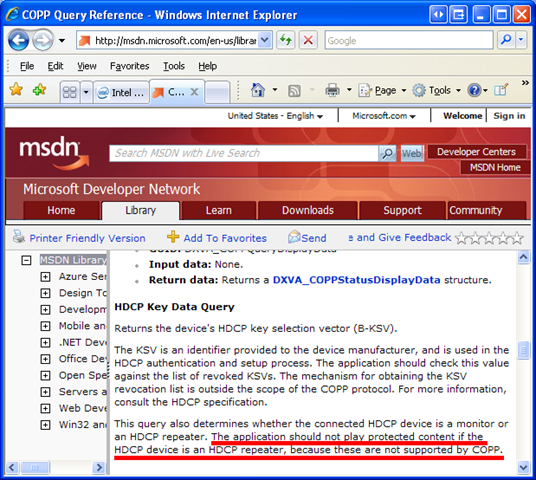The image size is (536, 480).
Task: Click the Give Feedback link
Action: click(x=400, y=237)
